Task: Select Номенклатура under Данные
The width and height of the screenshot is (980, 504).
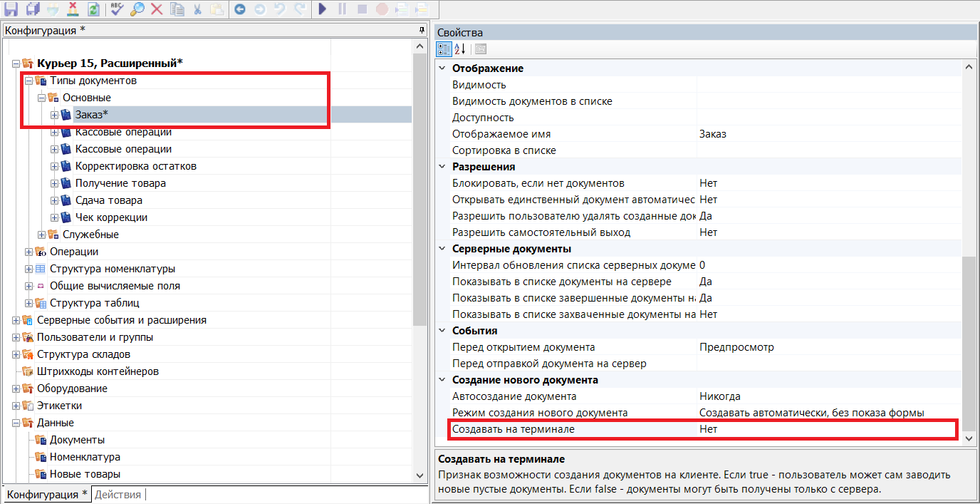Action: [x=85, y=457]
